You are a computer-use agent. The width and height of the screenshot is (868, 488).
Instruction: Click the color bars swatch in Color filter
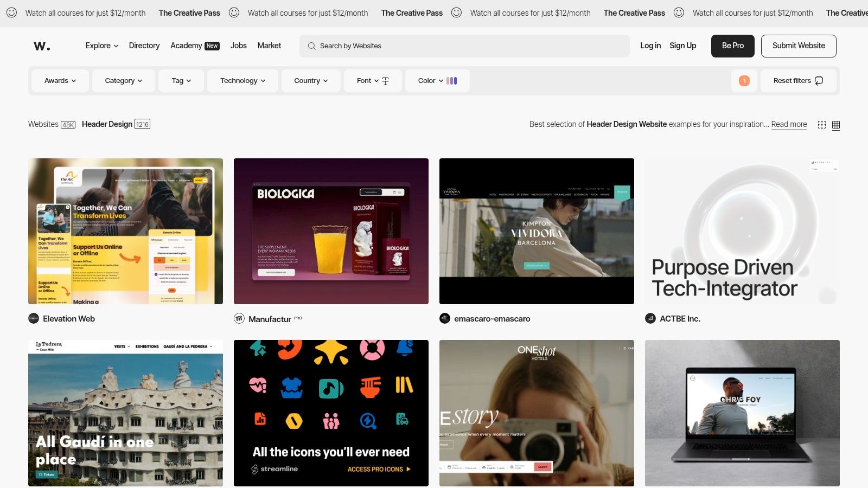pos(451,80)
